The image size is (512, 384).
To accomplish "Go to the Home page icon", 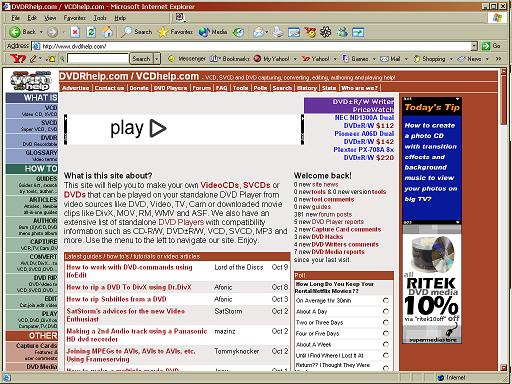I will [x=107, y=32].
